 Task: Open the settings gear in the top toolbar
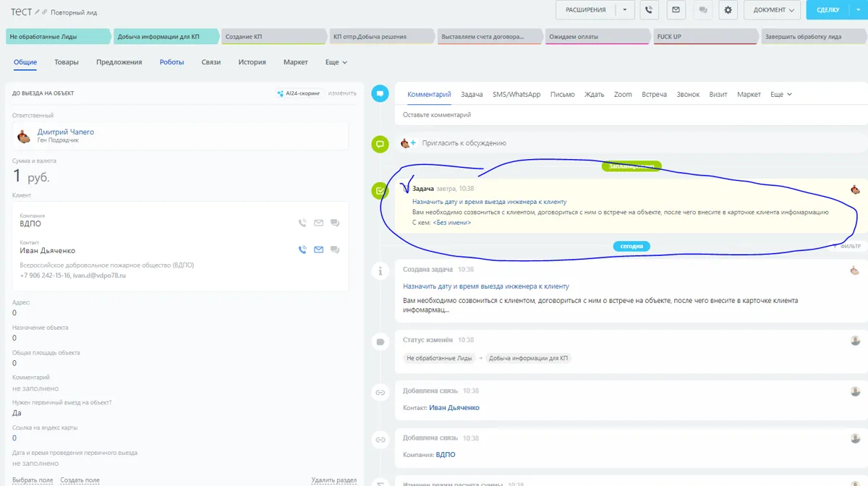coord(728,10)
